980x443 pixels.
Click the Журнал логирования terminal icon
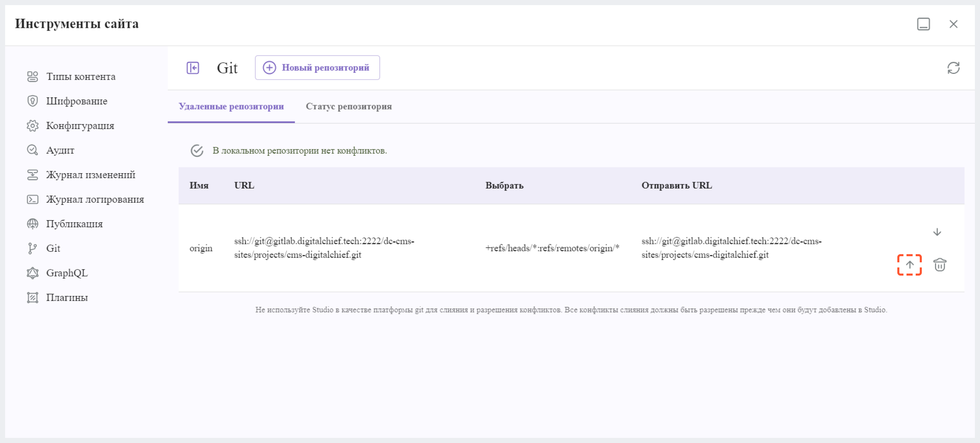(33, 199)
